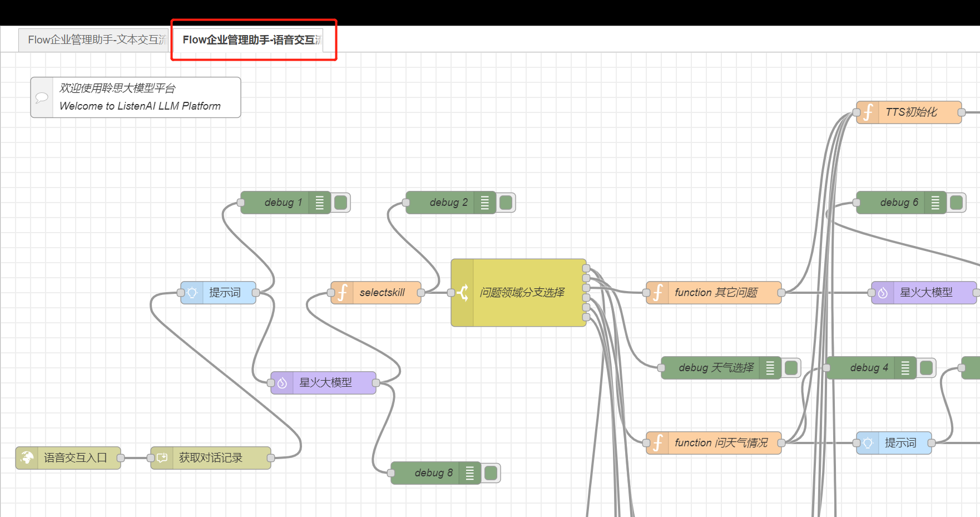Screen dimensions: 980x517
Task: Select the 语音交互入口 node label
Action: (76, 458)
